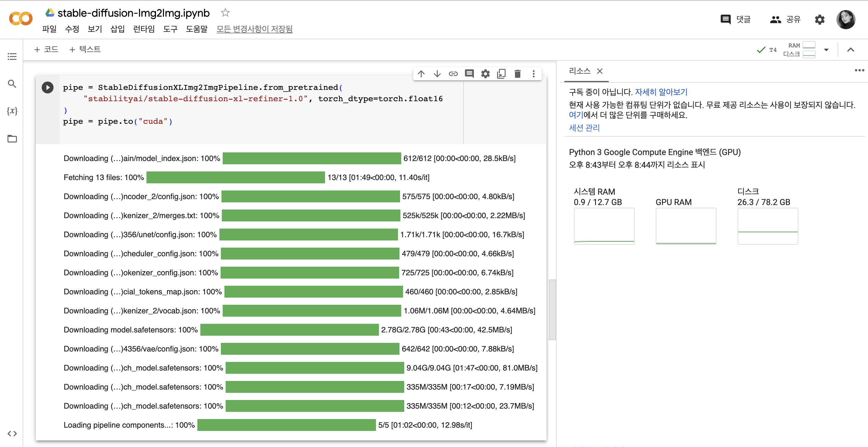The width and height of the screenshot is (868, 447).
Task: Open the table of contents sidebar
Action: [12, 56]
